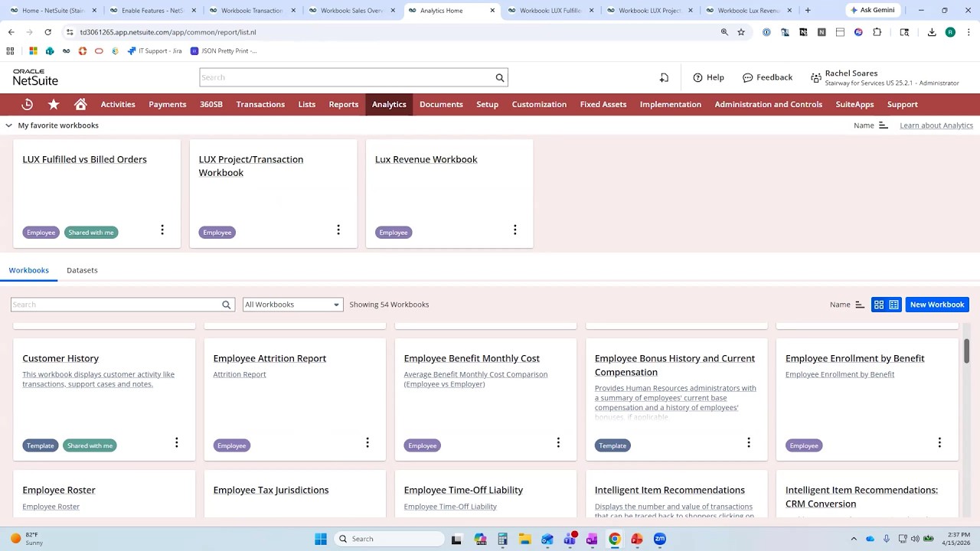
Task: Switch to the Datasets tab
Action: point(82,270)
